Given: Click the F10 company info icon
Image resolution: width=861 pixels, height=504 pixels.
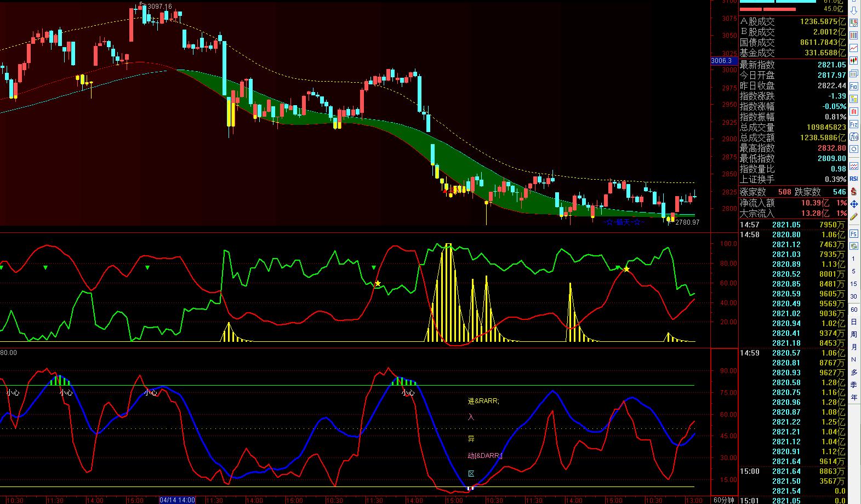Looking at the screenshot, I should (x=854, y=87).
